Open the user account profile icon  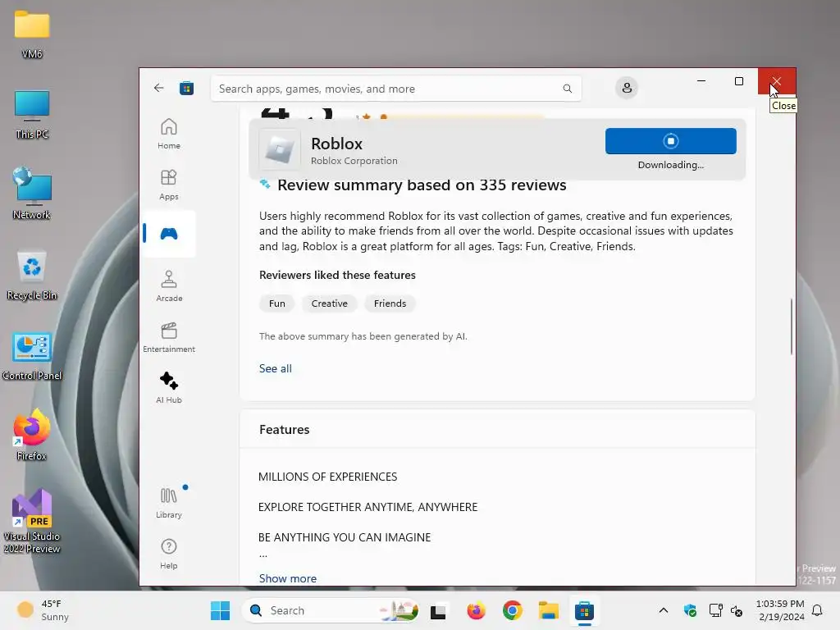coord(626,88)
